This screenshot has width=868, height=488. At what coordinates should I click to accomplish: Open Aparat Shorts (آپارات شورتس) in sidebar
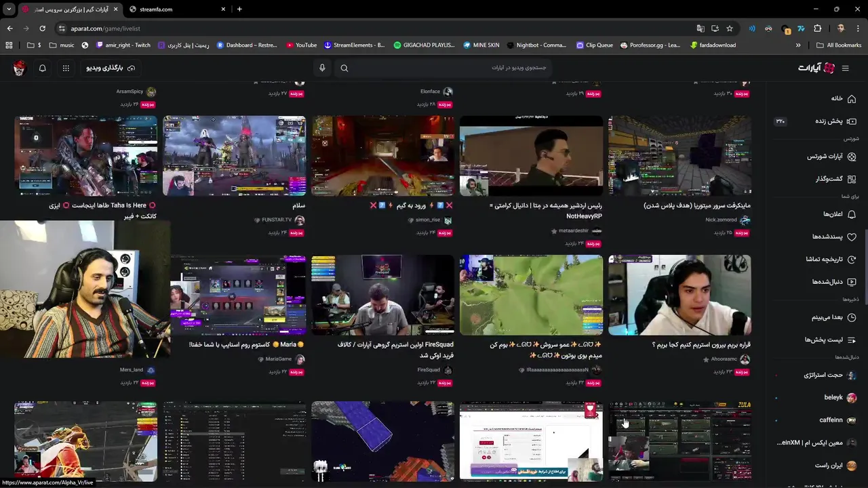[831, 157]
